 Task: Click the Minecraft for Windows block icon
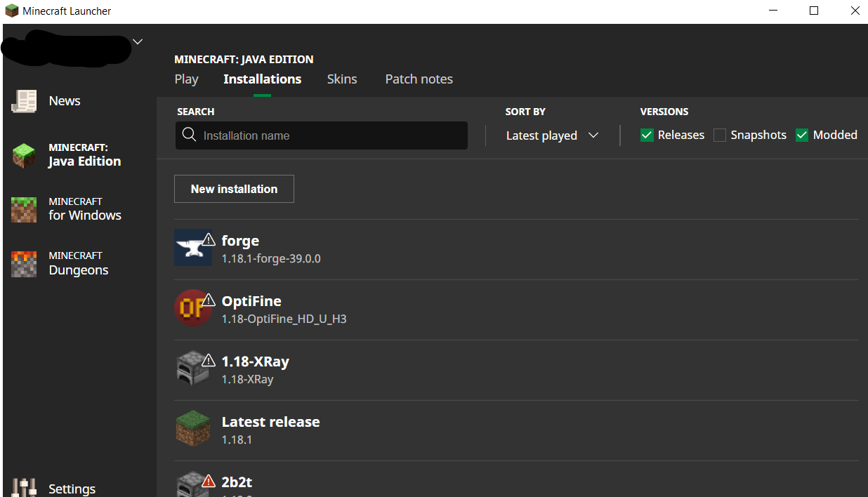tap(24, 209)
